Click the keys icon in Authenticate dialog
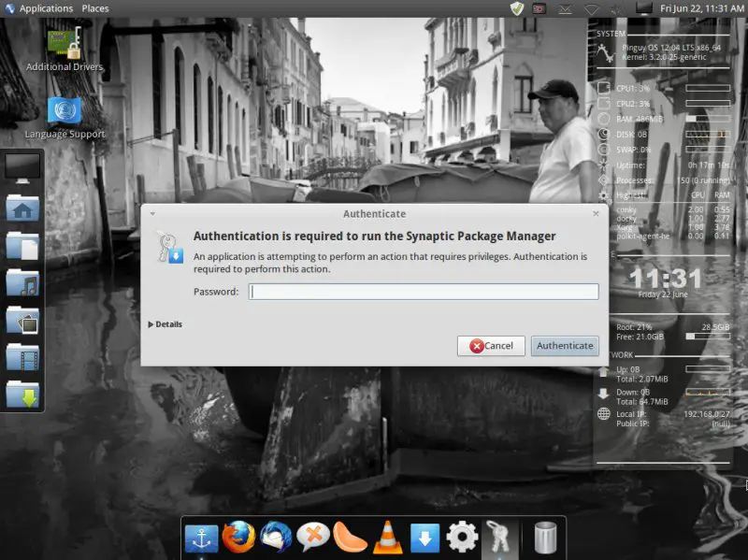The width and height of the screenshot is (748, 560). 169,247
